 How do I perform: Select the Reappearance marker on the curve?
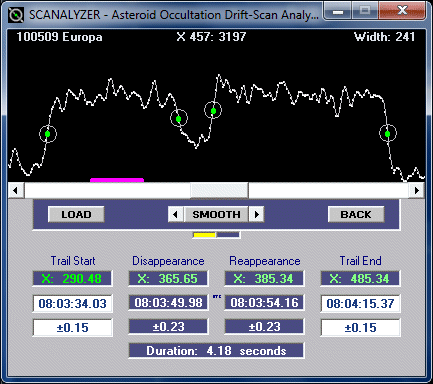click(x=213, y=111)
